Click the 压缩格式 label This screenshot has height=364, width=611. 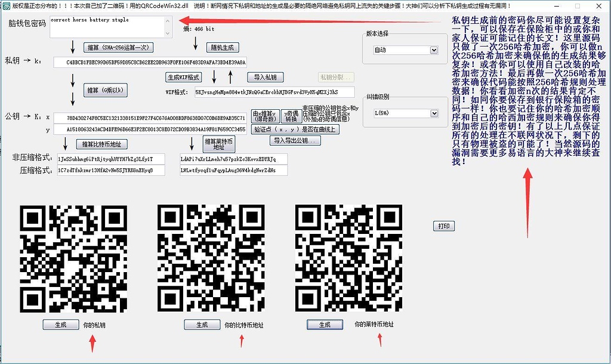point(36,170)
